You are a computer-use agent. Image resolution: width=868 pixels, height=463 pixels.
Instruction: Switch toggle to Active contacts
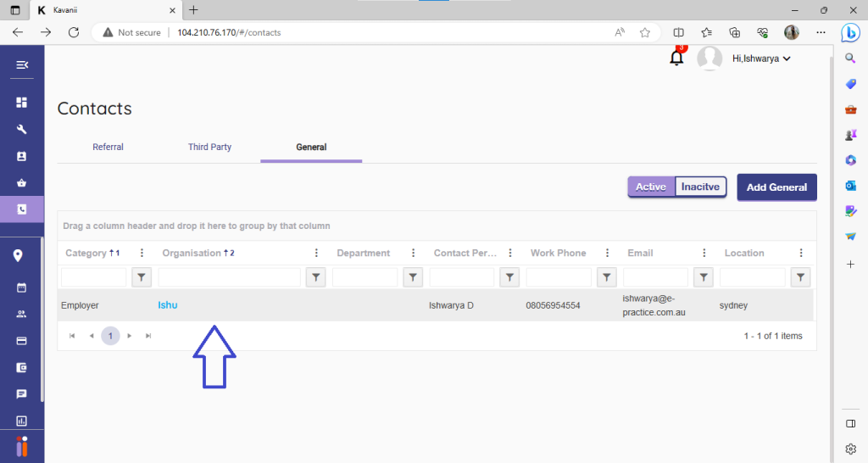coord(651,187)
